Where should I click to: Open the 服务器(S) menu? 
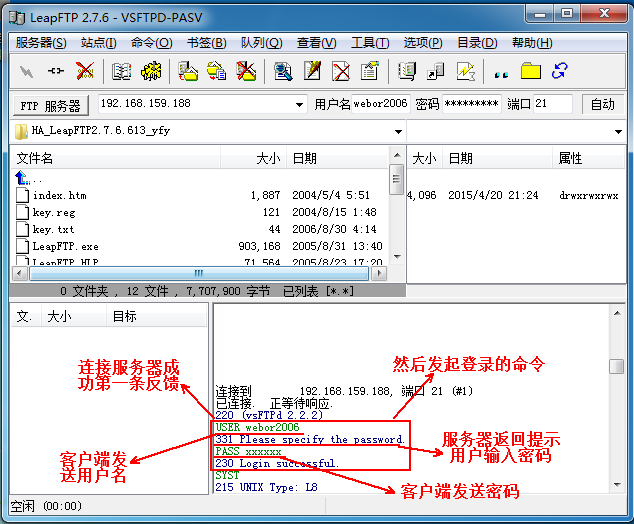41,43
